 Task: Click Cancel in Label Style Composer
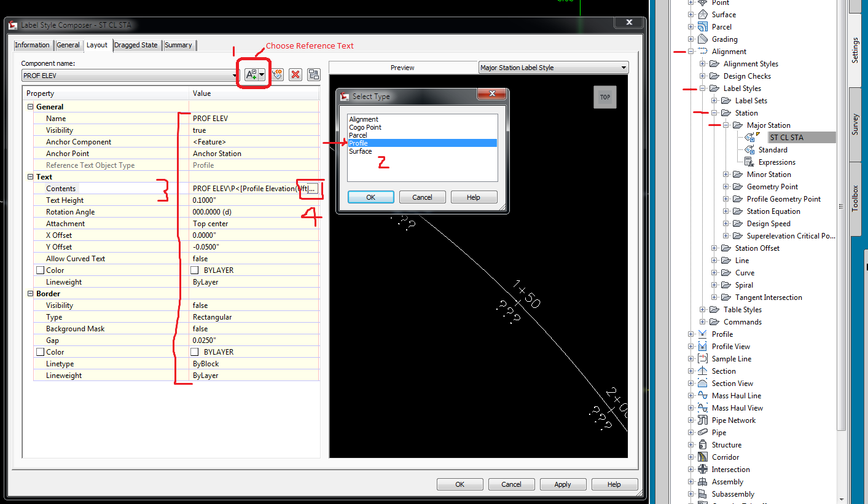[511, 484]
